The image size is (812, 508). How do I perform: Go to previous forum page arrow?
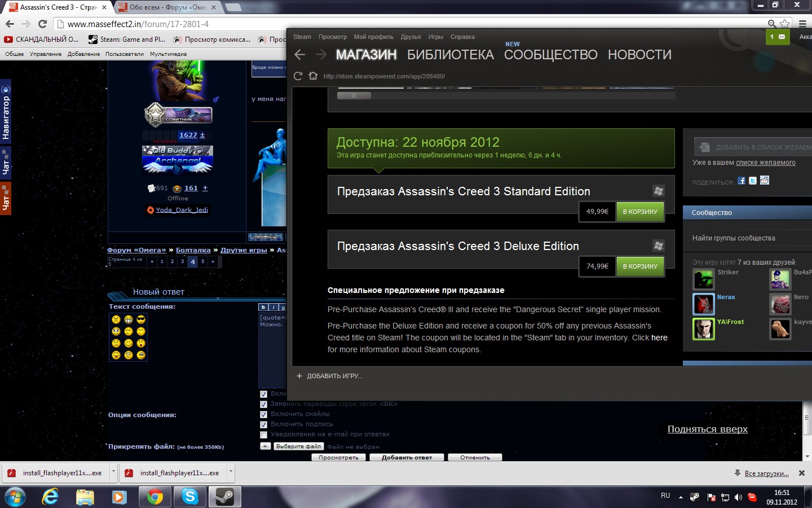click(152, 261)
